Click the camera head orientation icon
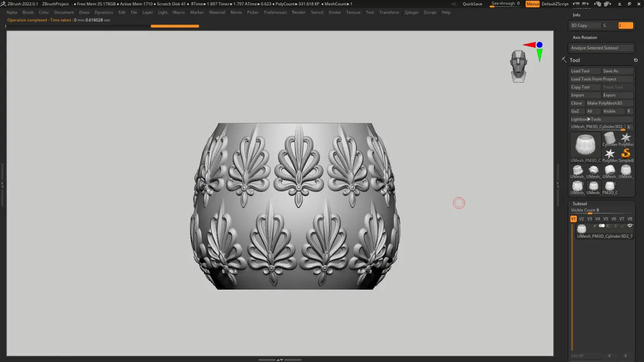The width and height of the screenshot is (644, 362). pyautogui.click(x=518, y=66)
